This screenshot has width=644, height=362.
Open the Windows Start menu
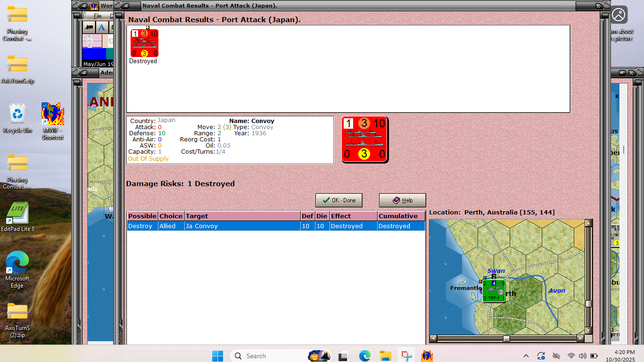point(217,355)
